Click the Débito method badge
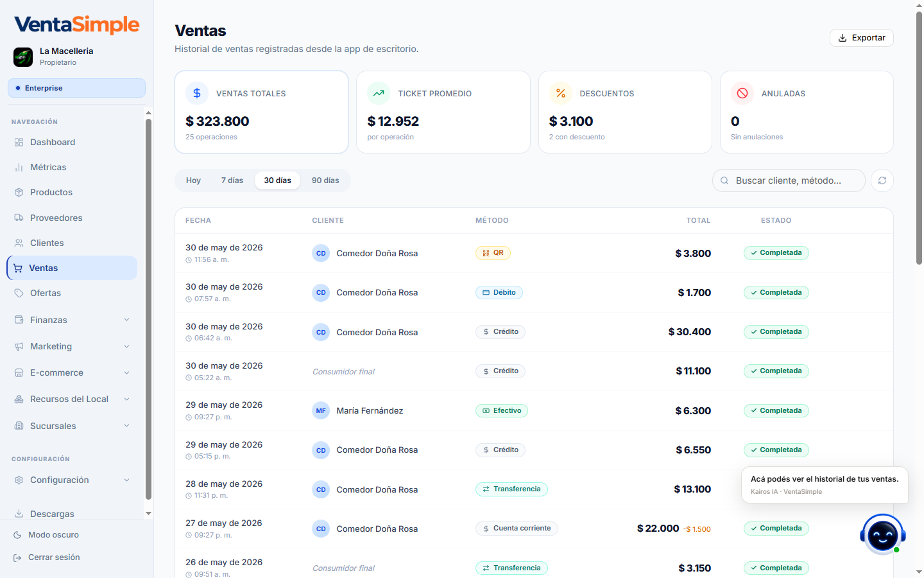The width and height of the screenshot is (924, 578). click(x=499, y=292)
